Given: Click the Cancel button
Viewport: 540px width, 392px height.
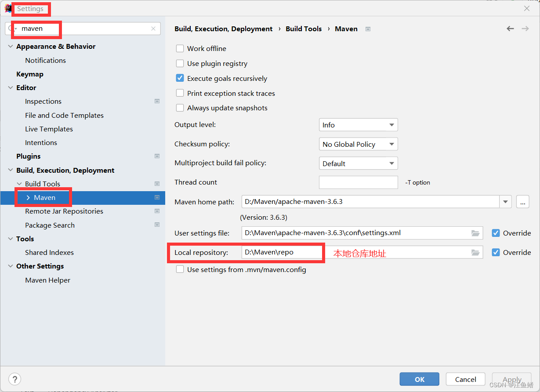Looking at the screenshot, I should click(465, 379).
